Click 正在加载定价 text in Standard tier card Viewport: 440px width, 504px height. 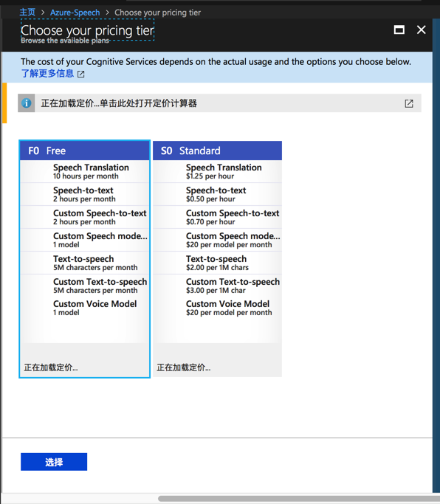(x=184, y=367)
